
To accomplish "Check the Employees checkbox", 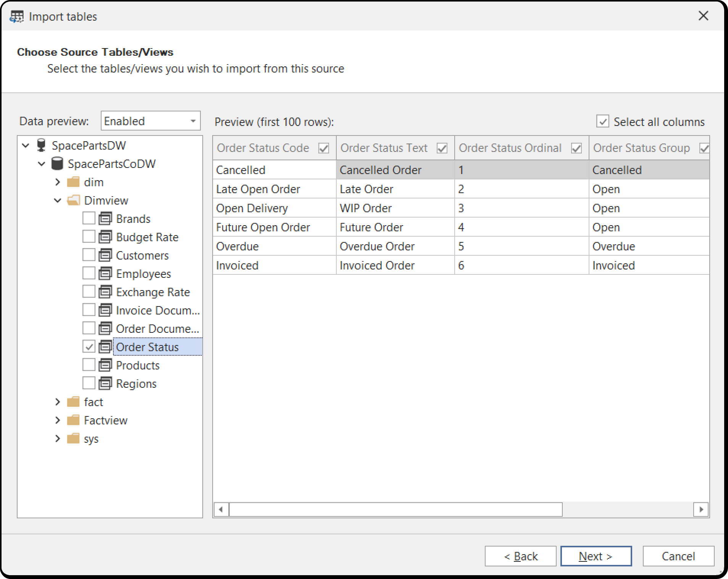I will pyautogui.click(x=89, y=273).
